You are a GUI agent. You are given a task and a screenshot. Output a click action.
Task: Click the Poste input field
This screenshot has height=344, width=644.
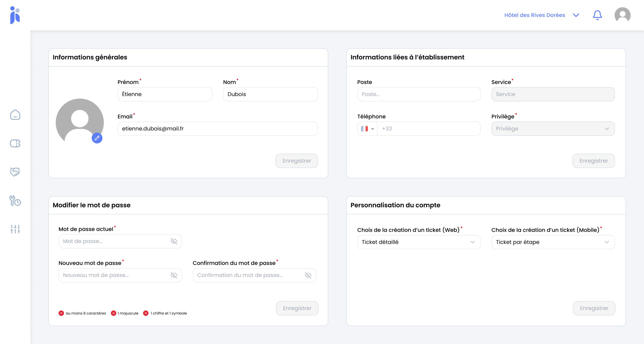pos(419,94)
